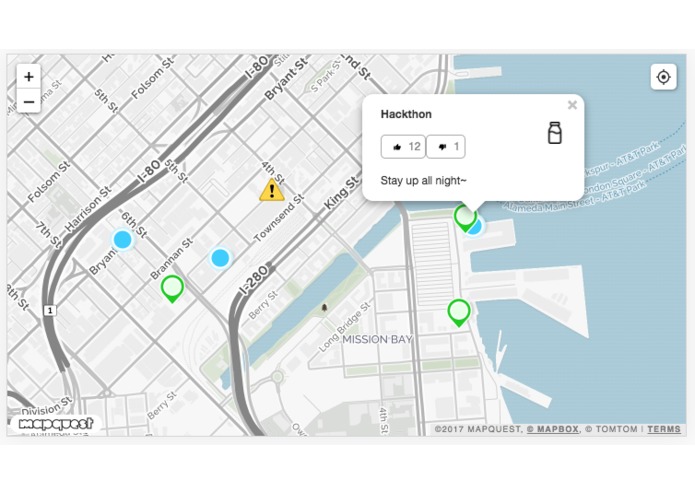695x494 pixels.
Task: Open the Terms link
Action: (x=664, y=429)
